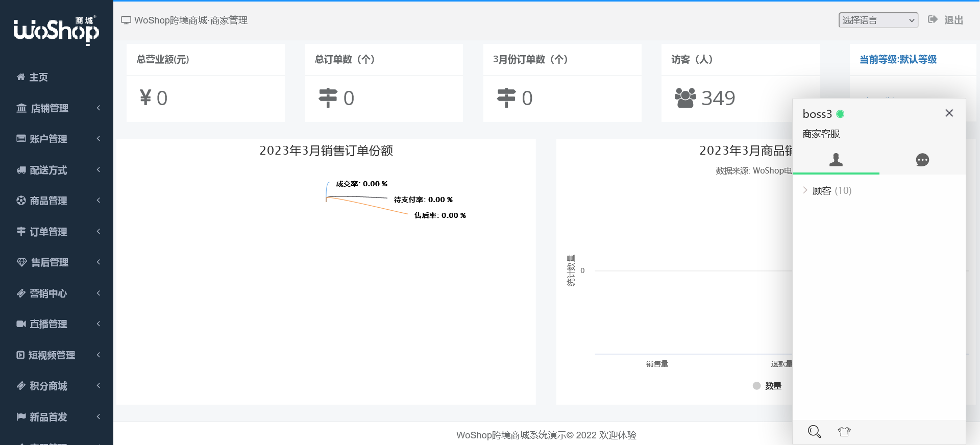Switch to chat messages bubble tab
This screenshot has width=980, height=445.
[x=922, y=160]
